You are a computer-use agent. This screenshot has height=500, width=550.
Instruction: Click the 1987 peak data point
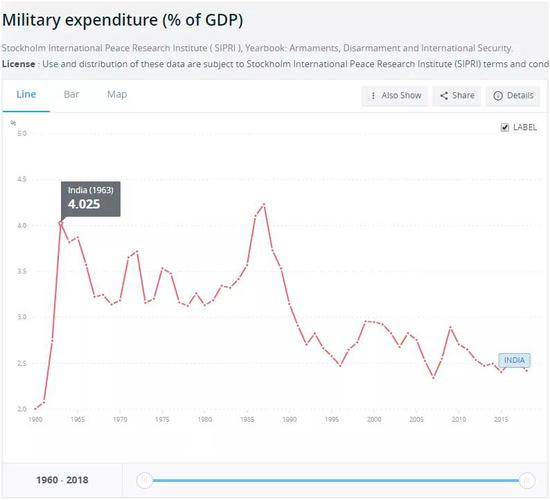(264, 204)
